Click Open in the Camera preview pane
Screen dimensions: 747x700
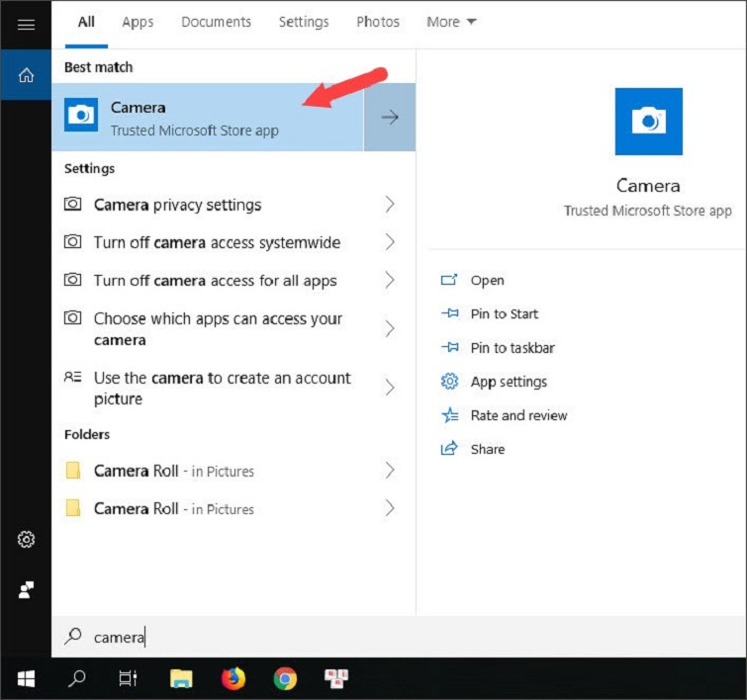[487, 281]
